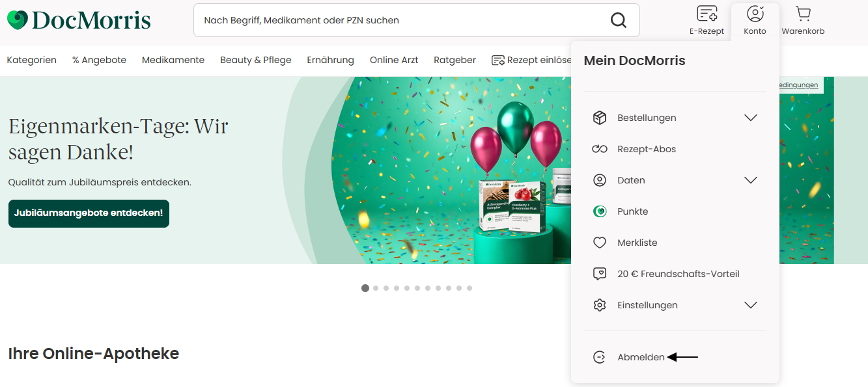Click the magnifying glass search icon
Viewport: 868px width, 387px height.
click(x=618, y=20)
